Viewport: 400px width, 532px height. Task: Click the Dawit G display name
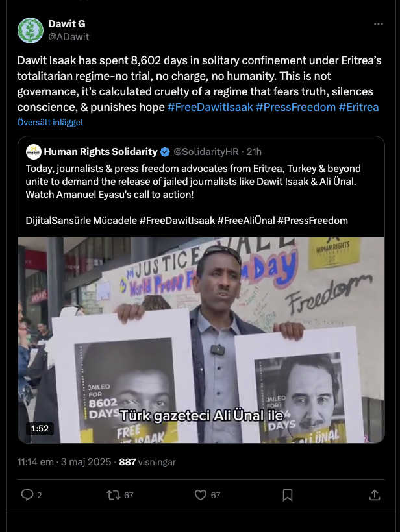pos(67,24)
